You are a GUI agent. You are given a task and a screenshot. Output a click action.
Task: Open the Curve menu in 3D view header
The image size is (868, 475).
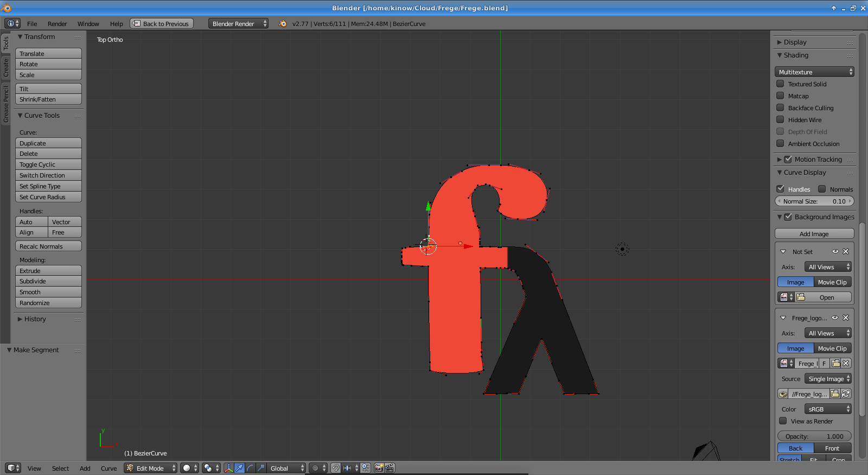pyautogui.click(x=108, y=468)
